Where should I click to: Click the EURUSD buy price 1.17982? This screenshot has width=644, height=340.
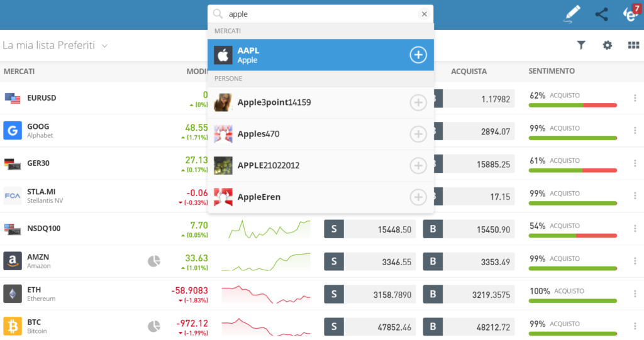[x=479, y=99]
